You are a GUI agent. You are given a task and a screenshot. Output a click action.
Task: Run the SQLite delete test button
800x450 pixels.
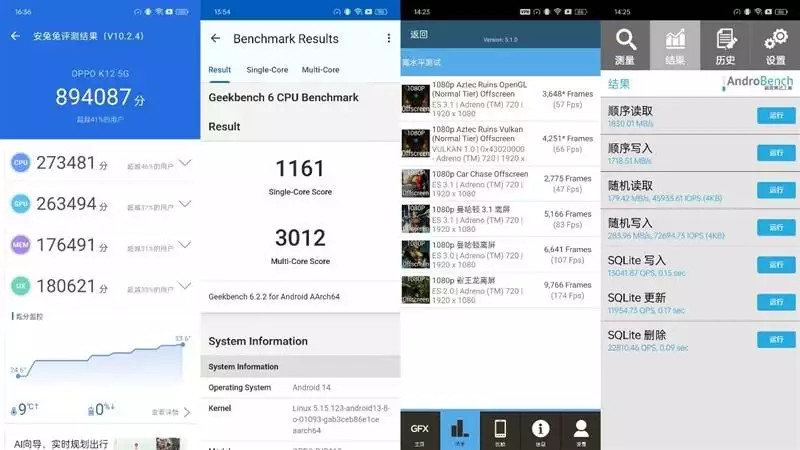click(776, 339)
